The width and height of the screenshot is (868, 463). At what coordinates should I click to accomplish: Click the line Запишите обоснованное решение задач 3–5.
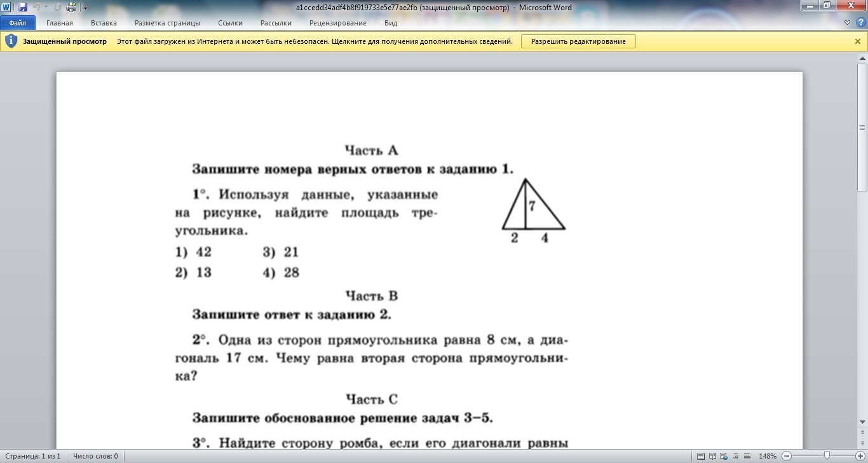pos(342,418)
